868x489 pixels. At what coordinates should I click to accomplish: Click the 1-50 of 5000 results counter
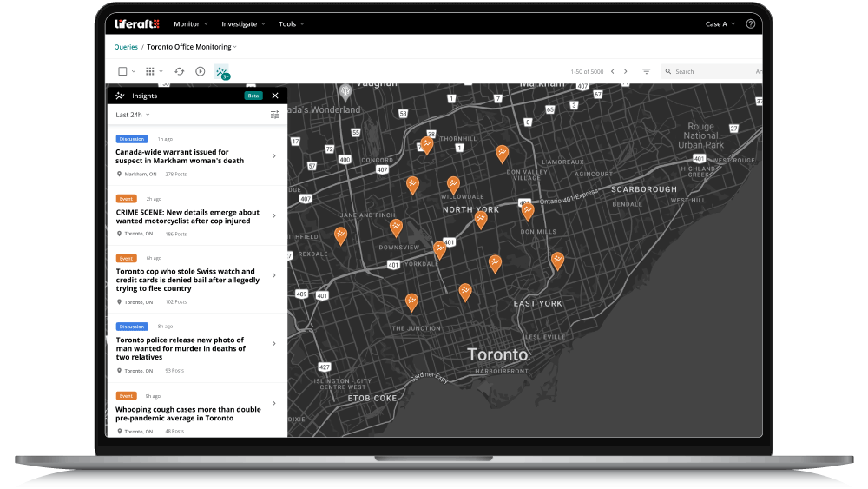click(587, 72)
